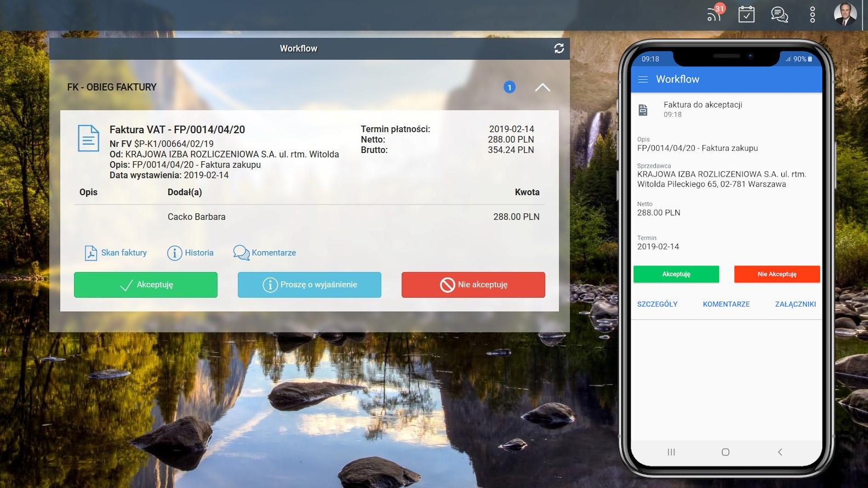Open Skan faktury link
The image size is (868, 488).
coord(124,253)
